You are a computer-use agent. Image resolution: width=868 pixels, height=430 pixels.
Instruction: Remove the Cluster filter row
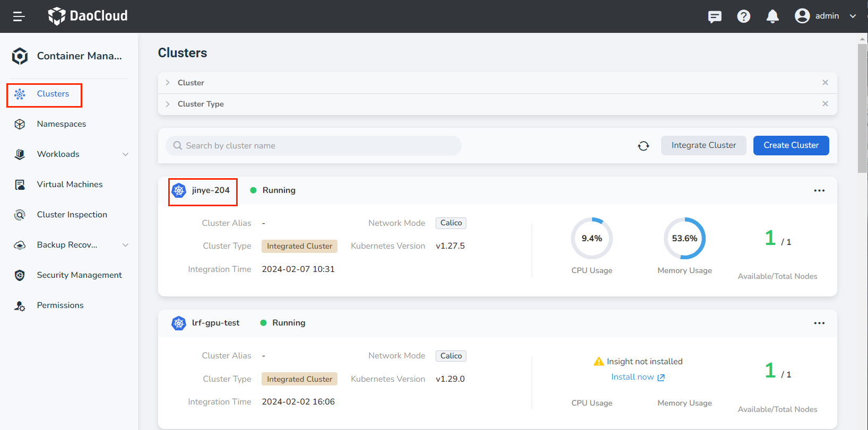[825, 83]
